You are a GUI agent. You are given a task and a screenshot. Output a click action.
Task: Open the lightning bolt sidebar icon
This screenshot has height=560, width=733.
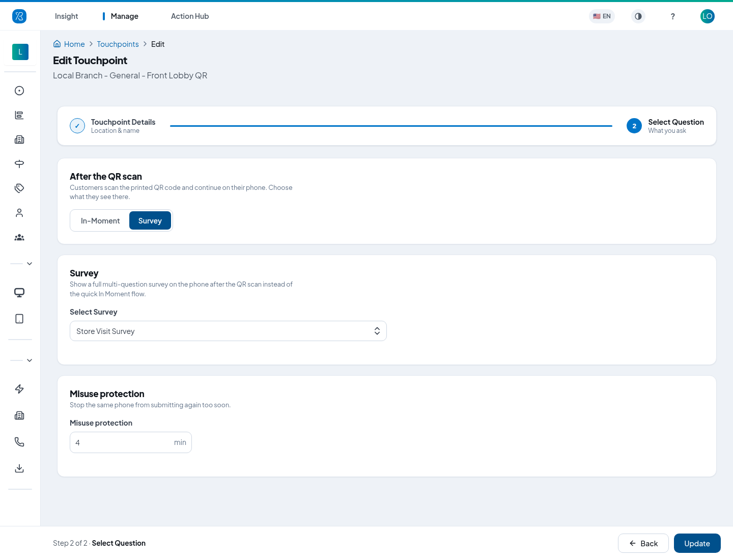pyautogui.click(x=19, y=389)
